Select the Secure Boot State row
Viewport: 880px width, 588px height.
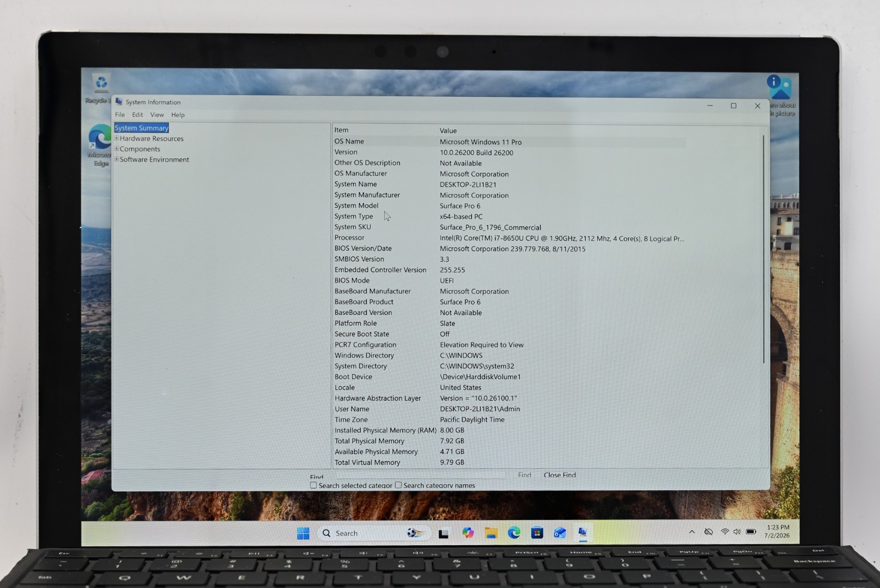[x=509, y=334]
